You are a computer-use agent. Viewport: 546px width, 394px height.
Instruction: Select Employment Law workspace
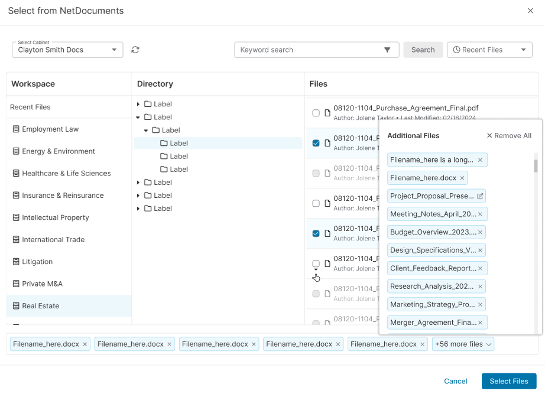(x=69, y=129)
